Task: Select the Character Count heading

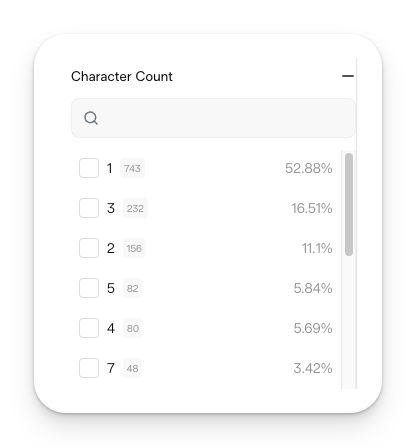Action: (x=122, y=76)
